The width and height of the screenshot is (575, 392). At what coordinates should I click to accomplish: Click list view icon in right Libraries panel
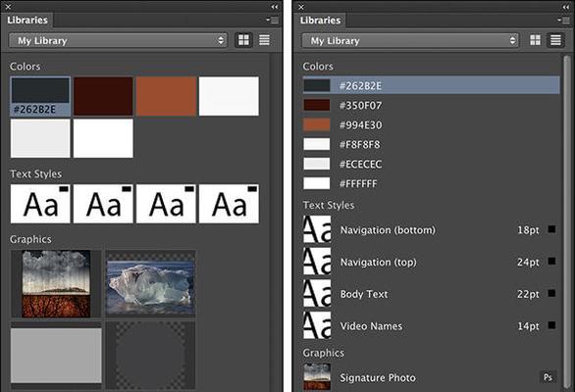click(555, 40)
